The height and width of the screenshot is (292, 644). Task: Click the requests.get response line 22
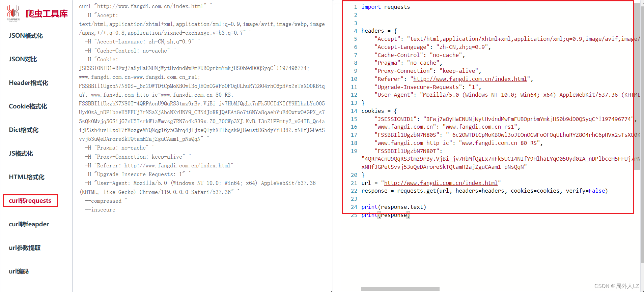484,191
